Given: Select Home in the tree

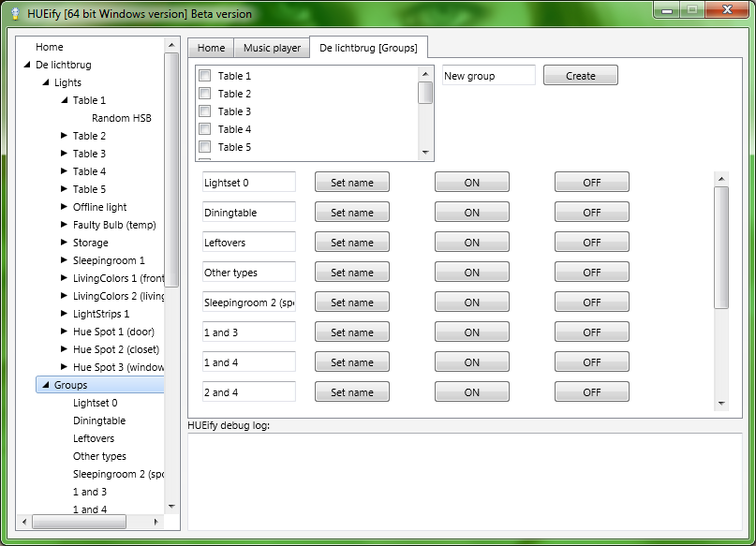Looking at the screenshot, I should (x=49, y=47).
